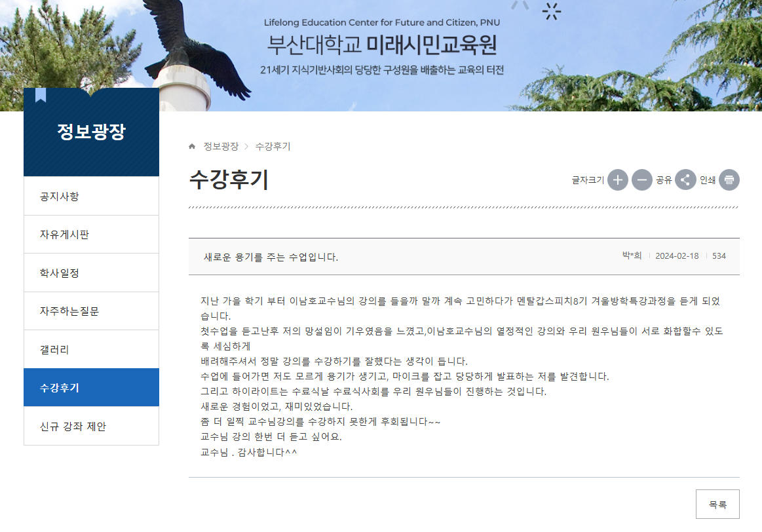
Task: Click the Lifelong Education Center English subtitle
Action: [382, 22]
